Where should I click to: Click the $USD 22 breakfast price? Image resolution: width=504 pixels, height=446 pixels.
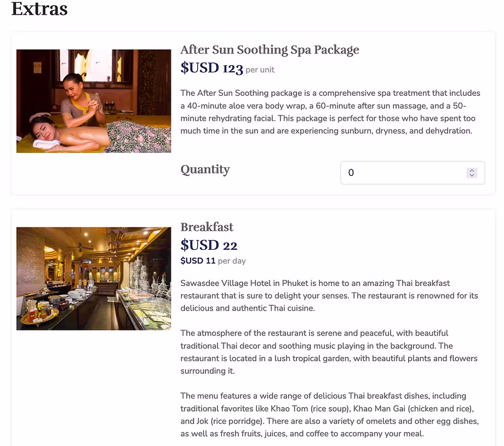pos(209,245)
